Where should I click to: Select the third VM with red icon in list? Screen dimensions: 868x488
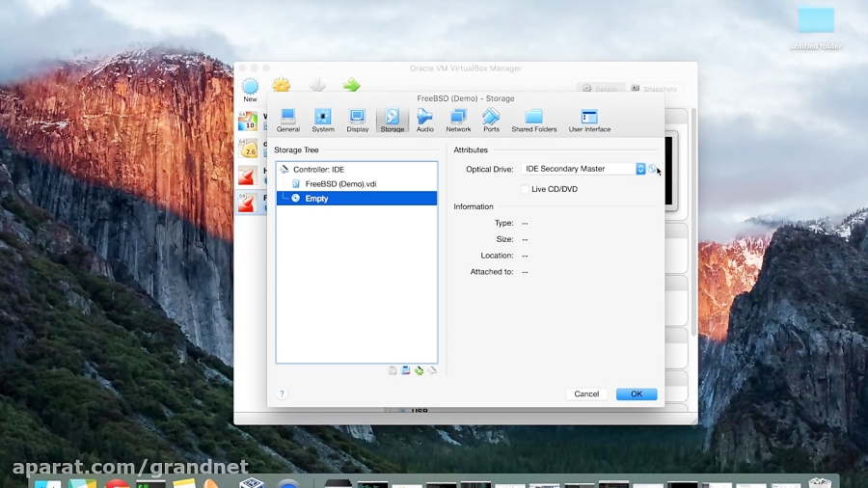247,176
